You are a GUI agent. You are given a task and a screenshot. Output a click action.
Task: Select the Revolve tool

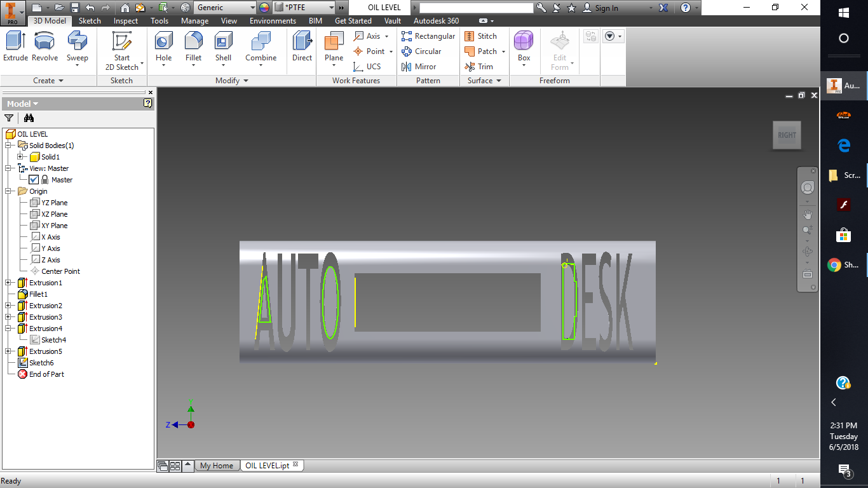coord(44,46)
